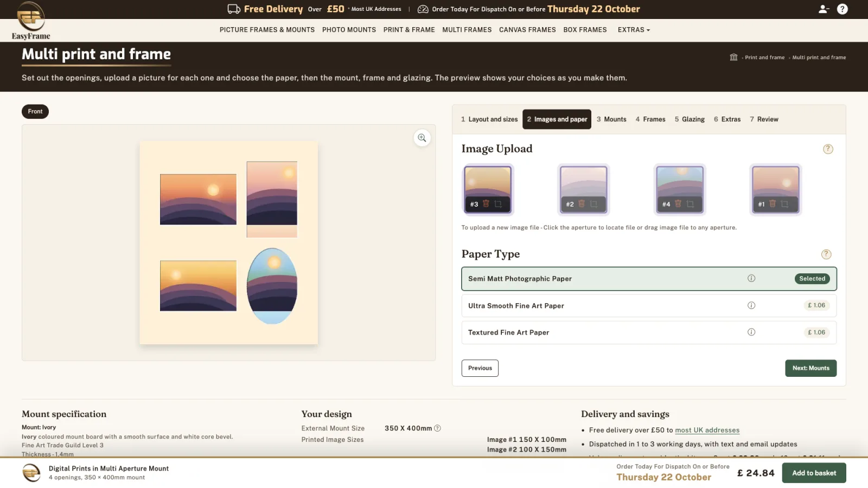Delete uploaded image #1 with trash icon
This screenshot has height=488, width=868.
pos(773,204)
